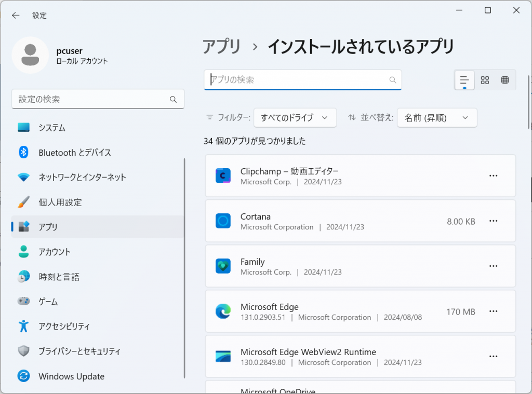Open more options for Clipchamp

(494, 175)
